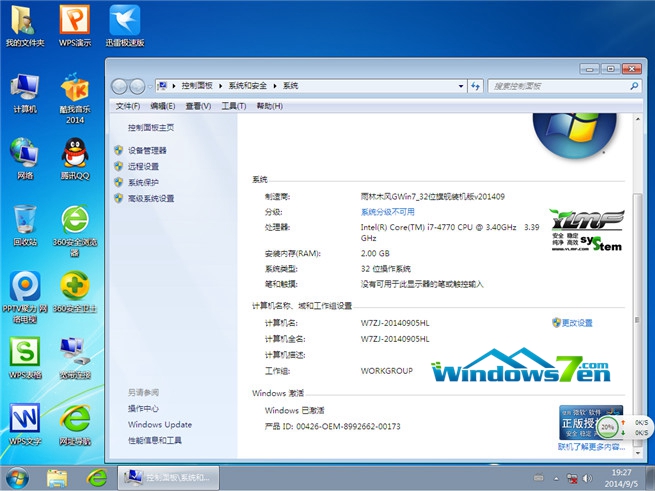The width and height of the screenshot is (655, 491).
Task: Open the 腾讯QQ desktop icon
Action: 74,155
